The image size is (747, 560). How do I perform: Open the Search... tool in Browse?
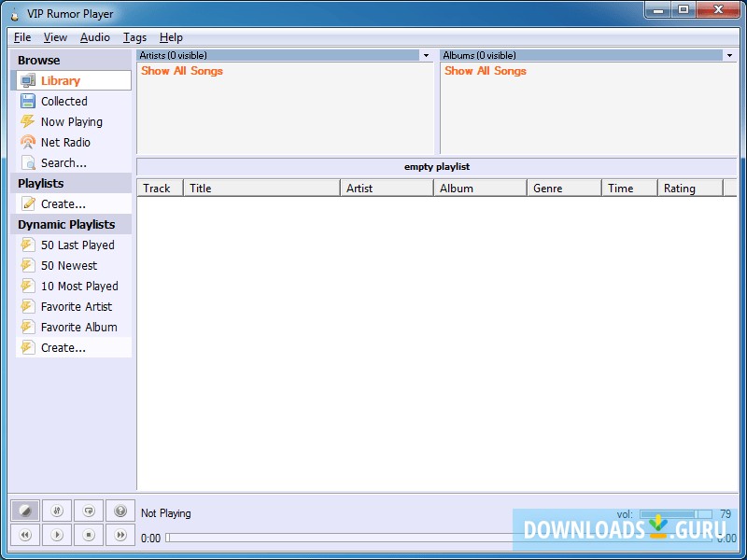[x=74, y=162]
